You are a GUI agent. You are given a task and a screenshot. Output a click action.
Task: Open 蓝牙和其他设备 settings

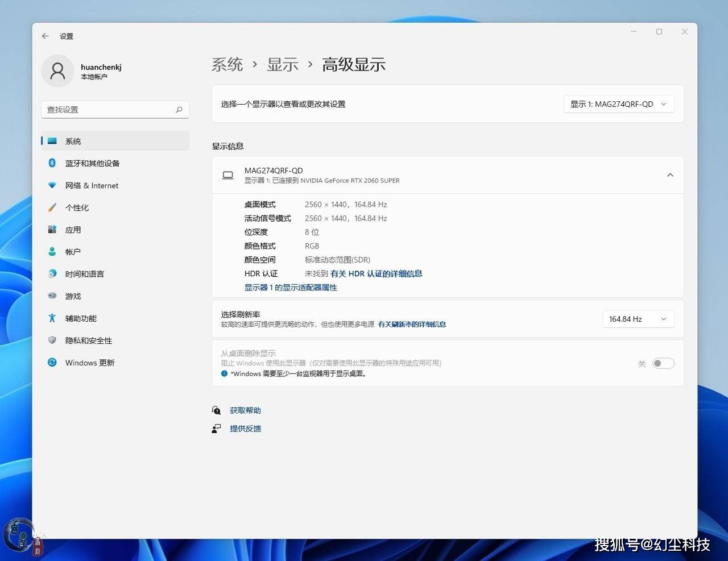(115, 163)
